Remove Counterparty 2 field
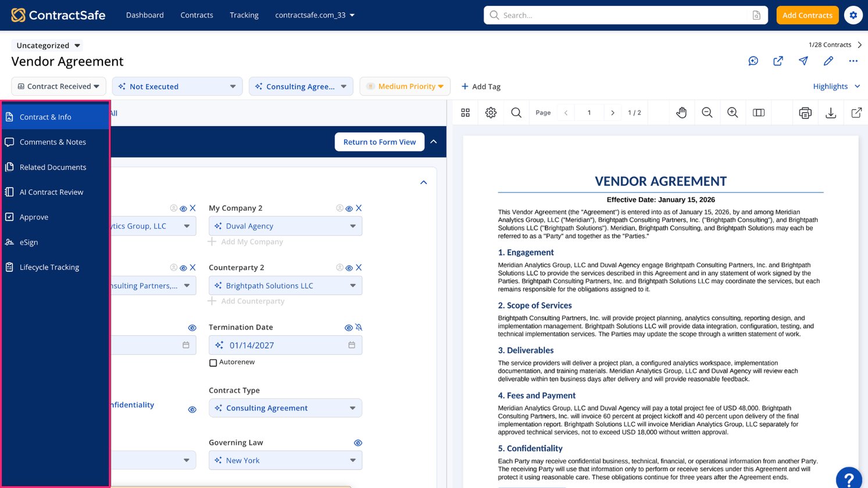The image size is (868, 488). click(359, 268)
